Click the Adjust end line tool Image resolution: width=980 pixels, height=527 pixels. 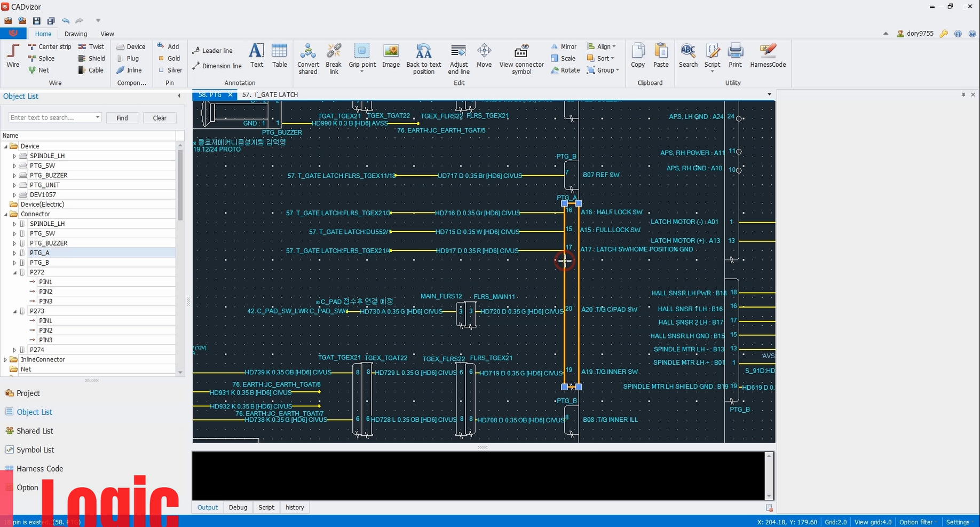[x=459, y=59]
